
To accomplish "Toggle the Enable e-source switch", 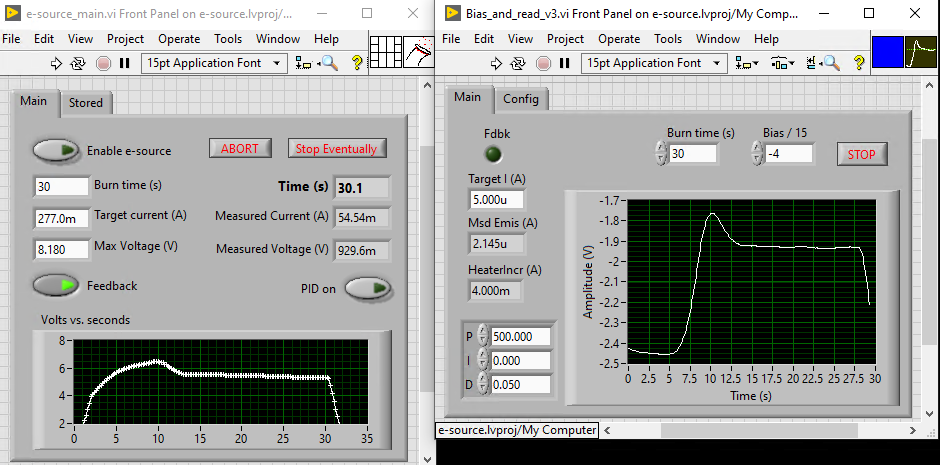I will coord(56,150).
